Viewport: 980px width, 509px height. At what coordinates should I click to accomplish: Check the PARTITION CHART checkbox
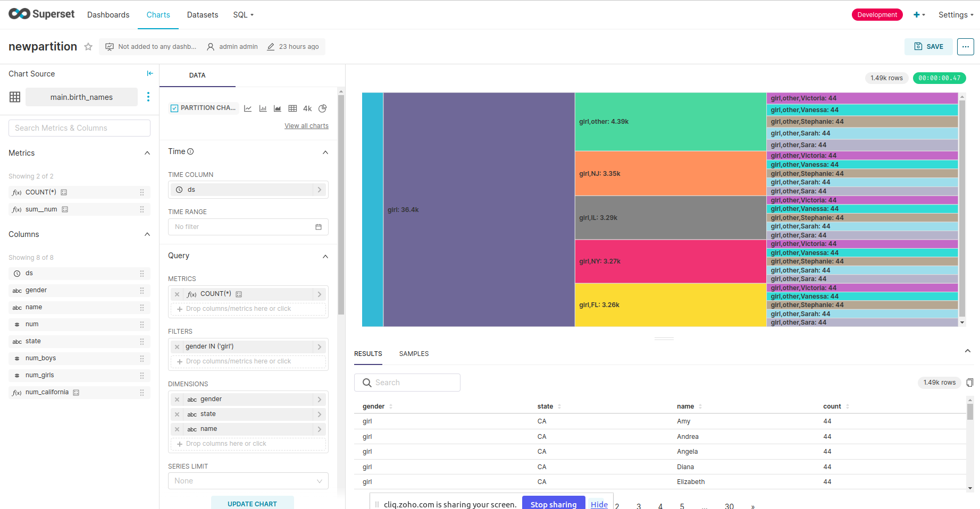point(174,107)
